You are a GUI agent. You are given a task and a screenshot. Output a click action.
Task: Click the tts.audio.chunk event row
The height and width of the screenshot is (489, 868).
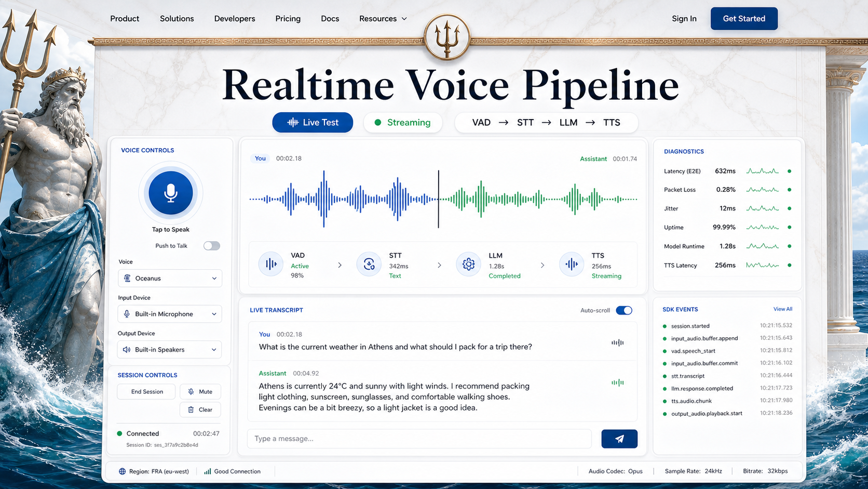pos(727,401)
